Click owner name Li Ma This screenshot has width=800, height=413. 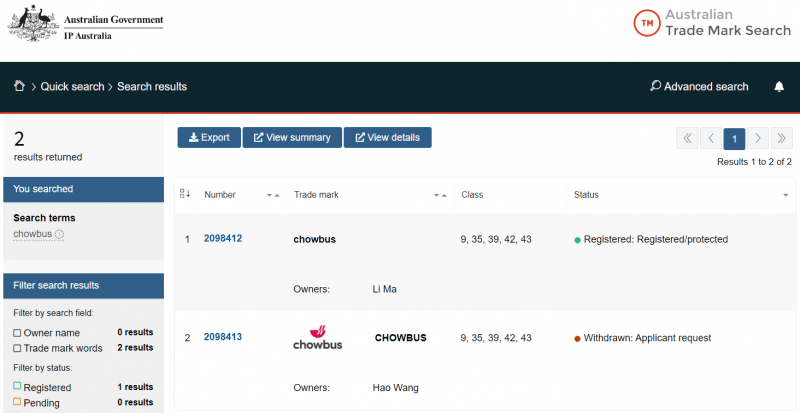pos(384,289)
